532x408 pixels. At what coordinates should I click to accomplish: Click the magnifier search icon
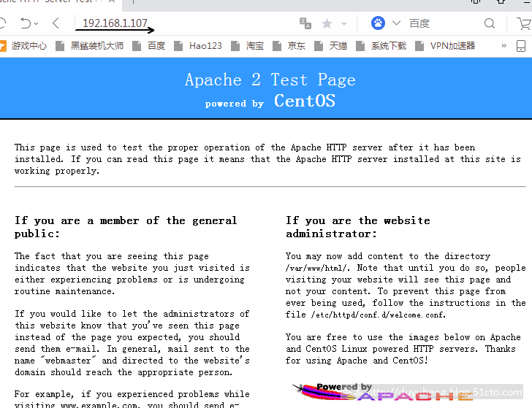[x=490, y=23]
